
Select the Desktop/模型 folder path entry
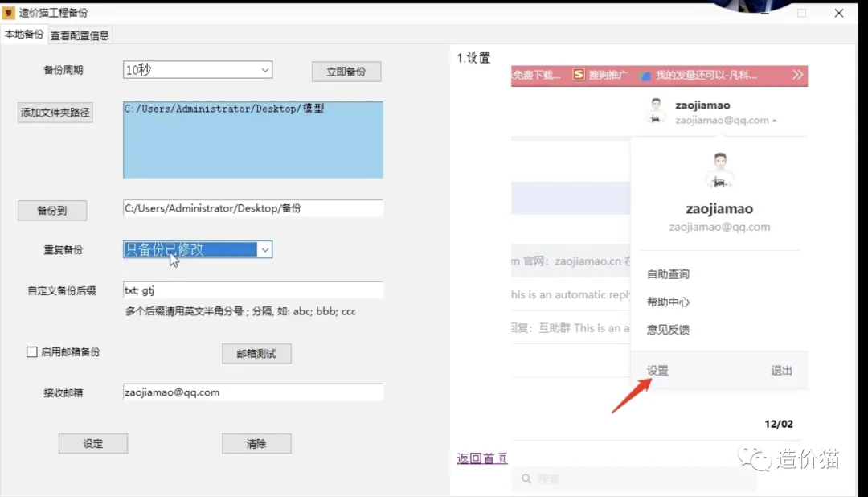(224, 109)
